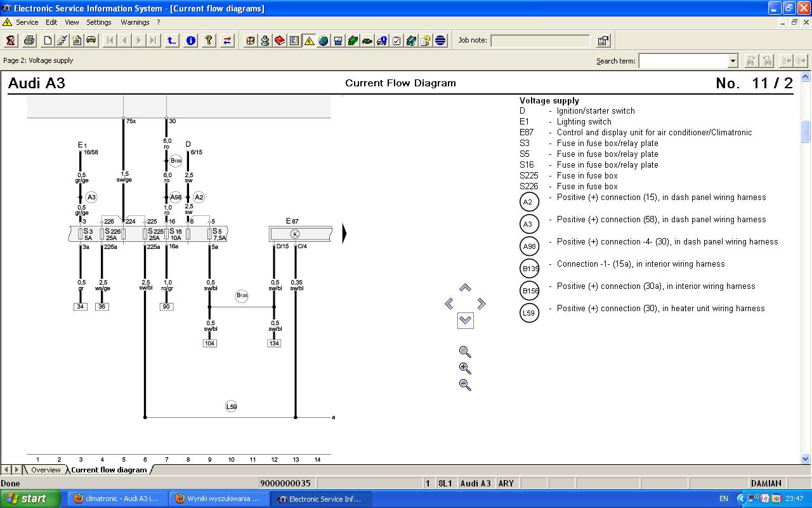The image size is (812, 508).
Task: Click the EN language indicator in tray
Action: [x=724, y=499]
